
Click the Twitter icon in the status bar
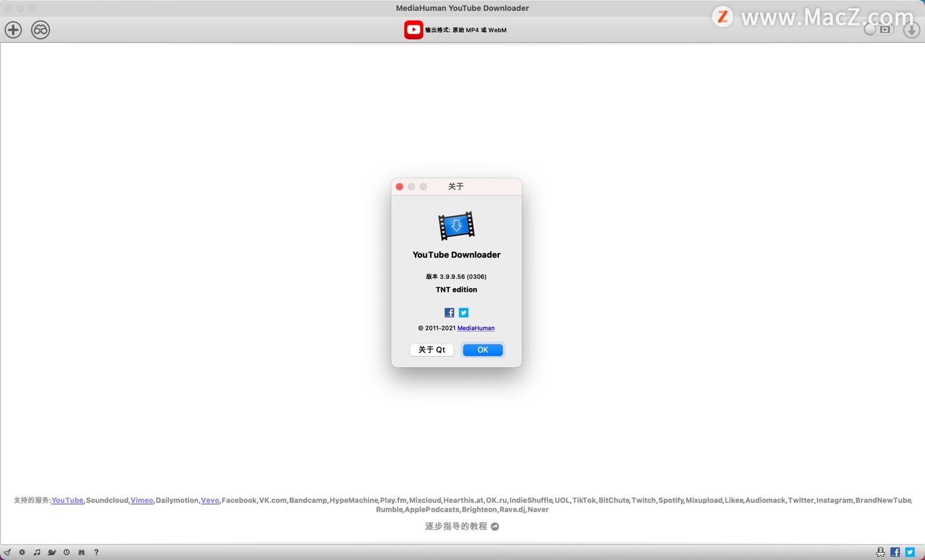[x=910, y=552]
